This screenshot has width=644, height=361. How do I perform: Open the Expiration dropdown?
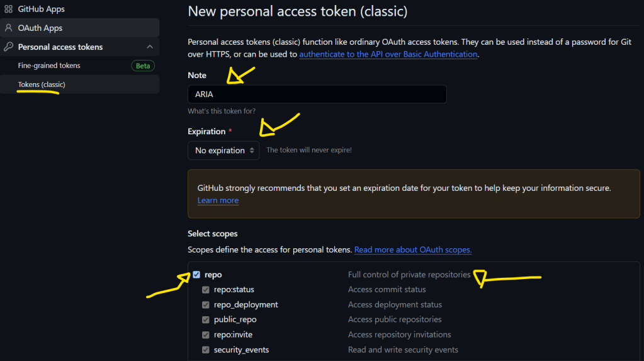[x=223, y=151]
